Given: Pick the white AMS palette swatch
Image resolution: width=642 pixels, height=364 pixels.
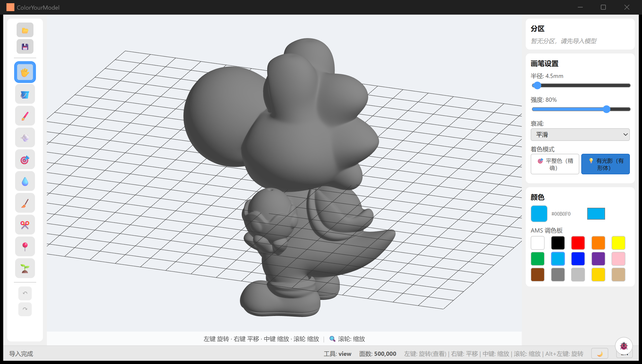Looking at the screenshot, I should tap(537, 243).
